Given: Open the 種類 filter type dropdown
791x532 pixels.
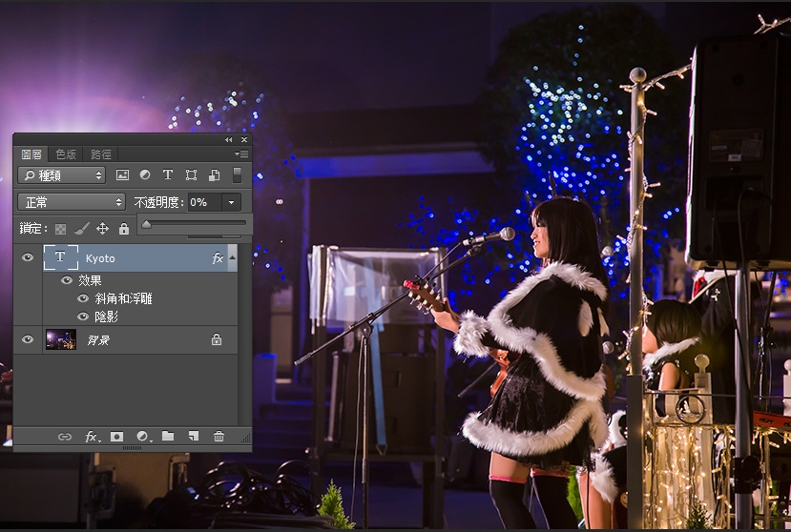Looking at the screenshot, I should click(61, 175).
